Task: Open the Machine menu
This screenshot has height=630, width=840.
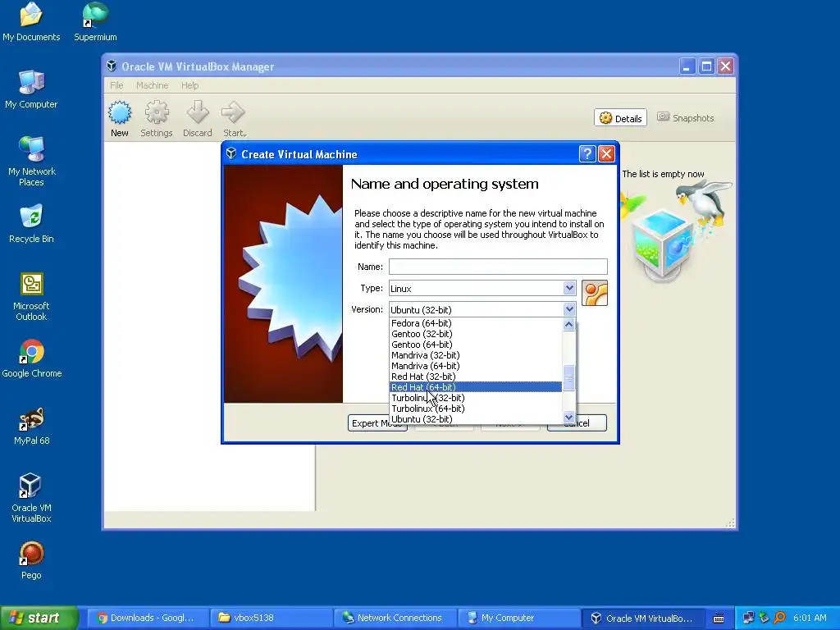Action: pos(152,85)
